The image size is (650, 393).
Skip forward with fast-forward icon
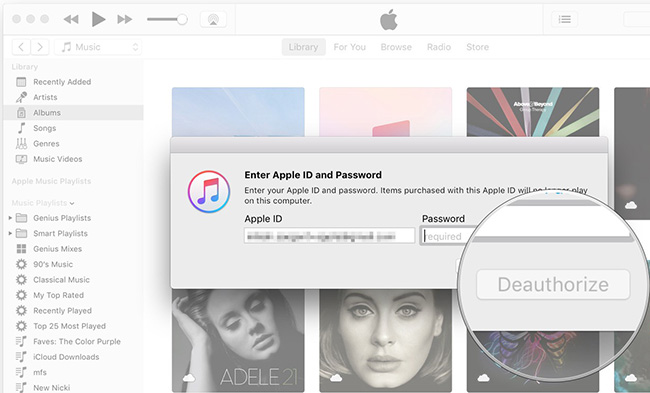pyautogui.click(x=125, y=19)
